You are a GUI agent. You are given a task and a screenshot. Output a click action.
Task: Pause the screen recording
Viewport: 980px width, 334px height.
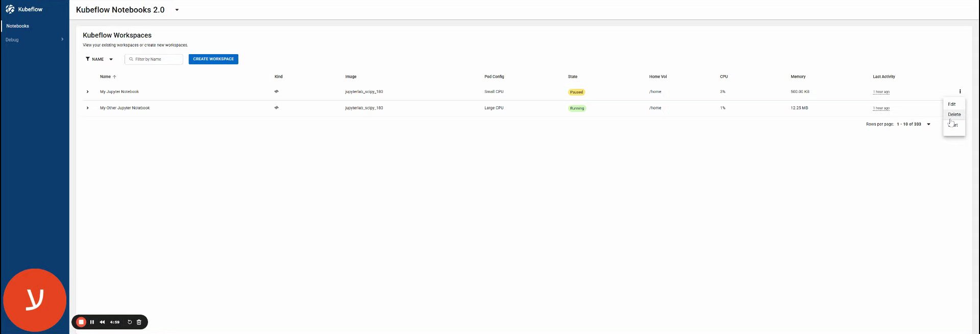click(x=92, y=322)
